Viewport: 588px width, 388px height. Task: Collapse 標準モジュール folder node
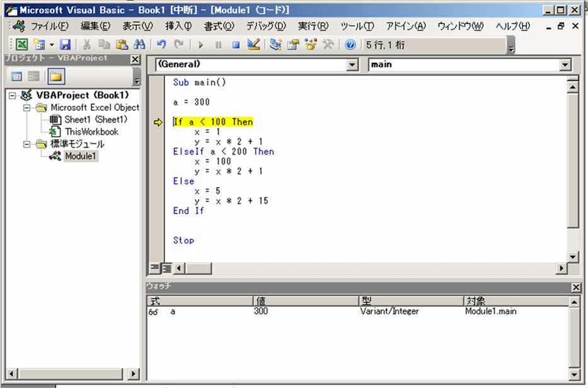(x=26, y=144)
